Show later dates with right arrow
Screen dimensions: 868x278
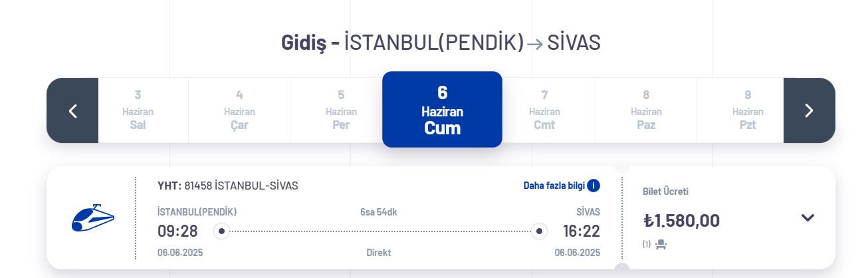pyautogui.click(x=809, y=110)
